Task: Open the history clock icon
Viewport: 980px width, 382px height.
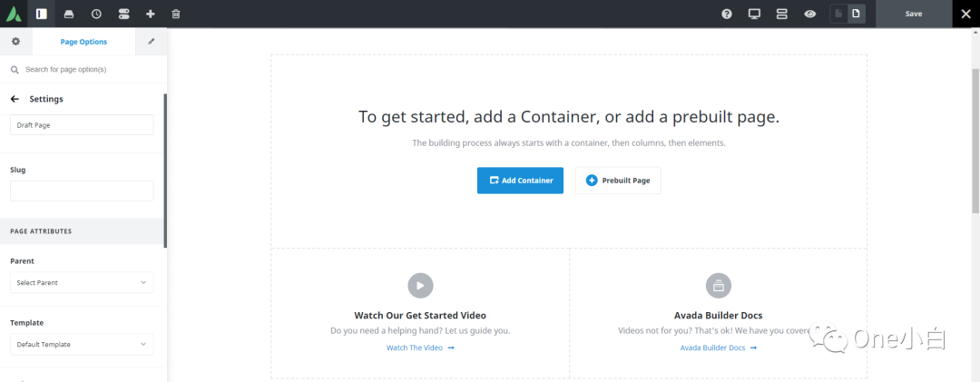Action: click(96, 14)
